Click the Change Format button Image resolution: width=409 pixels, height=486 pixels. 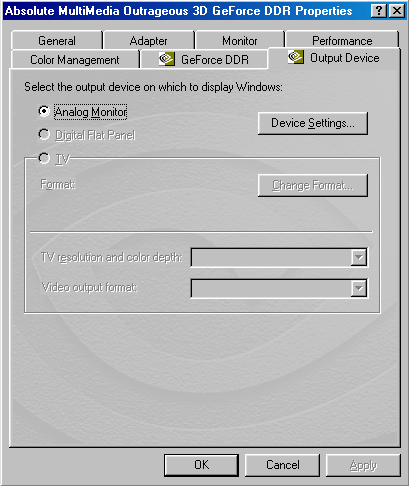click(x=313, y=185)
